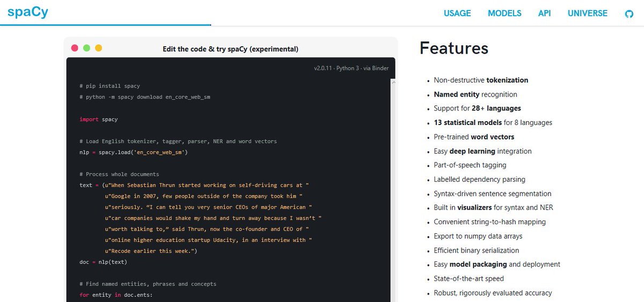Click 'for entity in doc.ents:' line
This screenshot has width=644, height=302.
tap(116, 295)
